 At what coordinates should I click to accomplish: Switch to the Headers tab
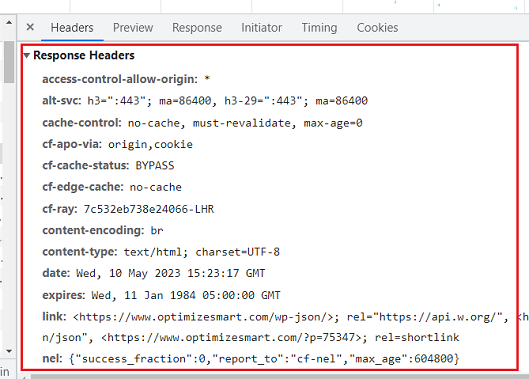(72, 28)
